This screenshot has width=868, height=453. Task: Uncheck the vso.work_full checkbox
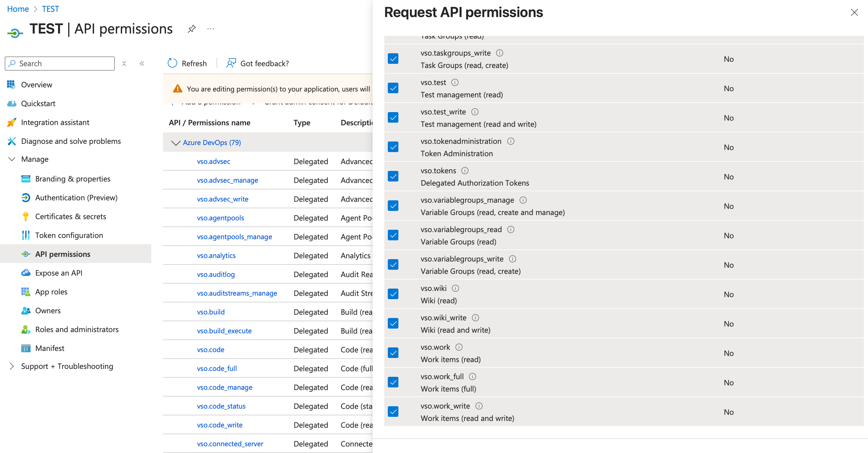393,382
